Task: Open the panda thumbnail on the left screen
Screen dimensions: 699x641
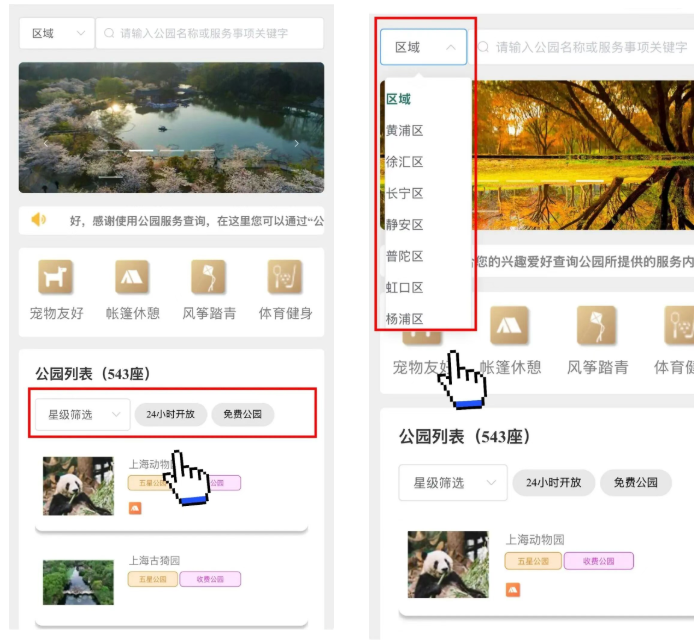Action: tap(78, 486)
